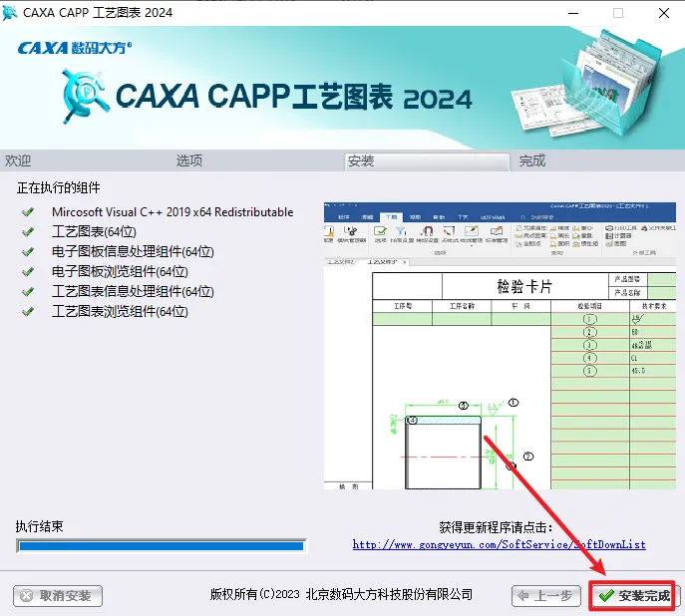Click the 上一步 previous step button
The width and height of the screenshot is (685, 616).
546,596
